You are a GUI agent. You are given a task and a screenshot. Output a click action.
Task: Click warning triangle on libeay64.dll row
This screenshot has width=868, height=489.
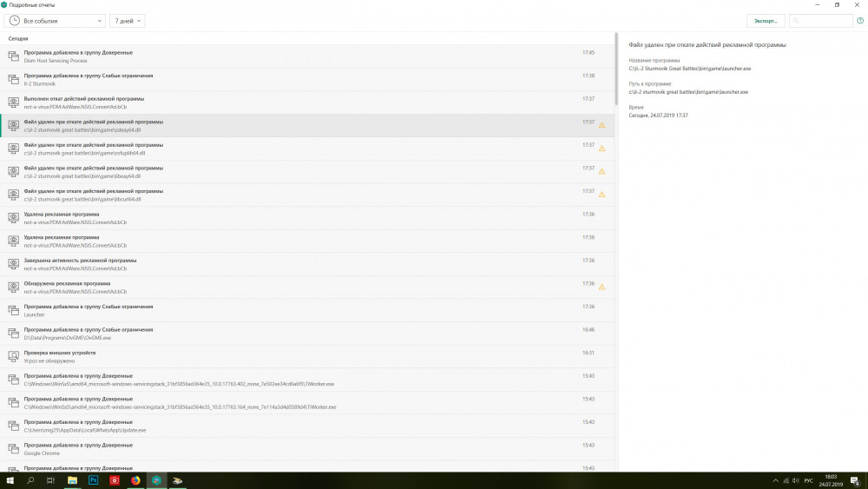coord(602,172)
